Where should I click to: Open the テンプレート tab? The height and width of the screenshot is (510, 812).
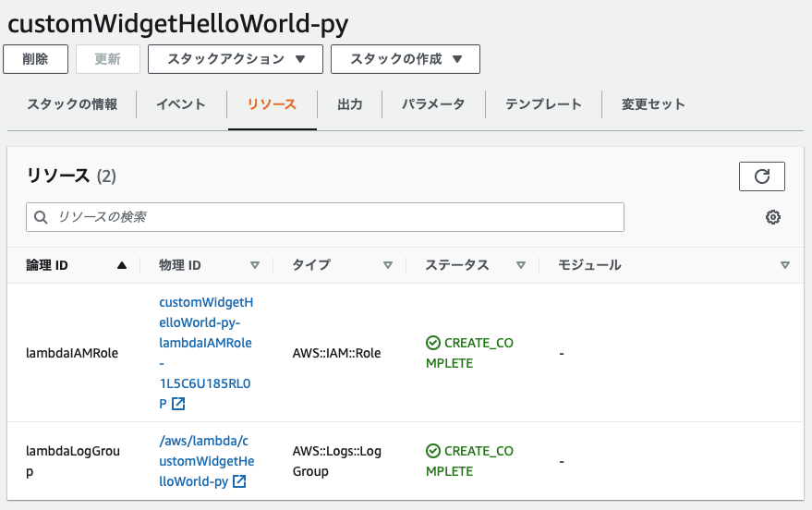pos(543,104)
